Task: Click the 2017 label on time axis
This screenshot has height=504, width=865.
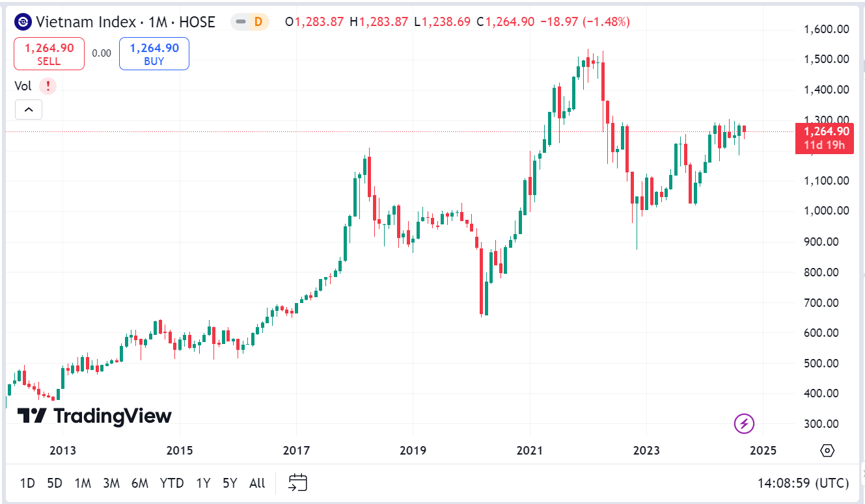Action: coord(296,451)
